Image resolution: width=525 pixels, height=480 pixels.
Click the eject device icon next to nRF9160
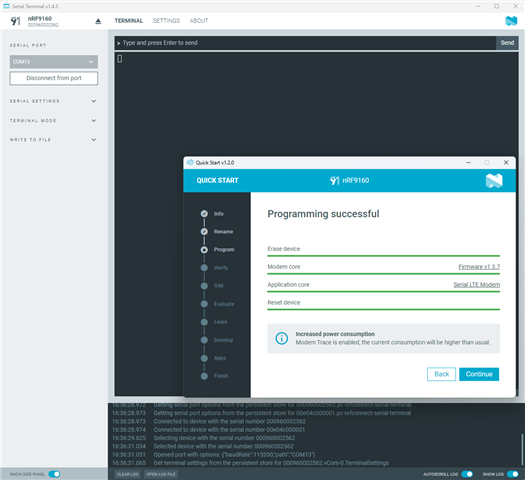click(98, 21)
